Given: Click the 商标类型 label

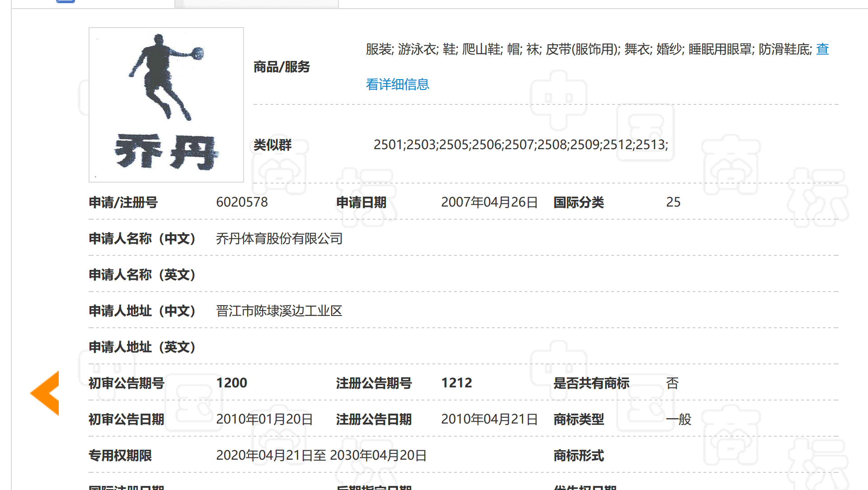Looking at the screenshot, I should (x=579, y=419).
